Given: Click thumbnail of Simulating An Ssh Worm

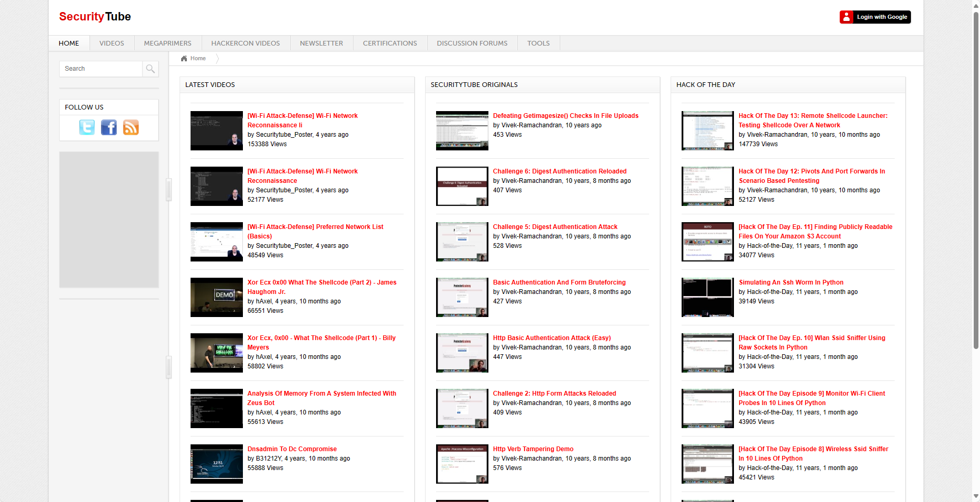Looking at the screenshot, I should tap(708, 298).
